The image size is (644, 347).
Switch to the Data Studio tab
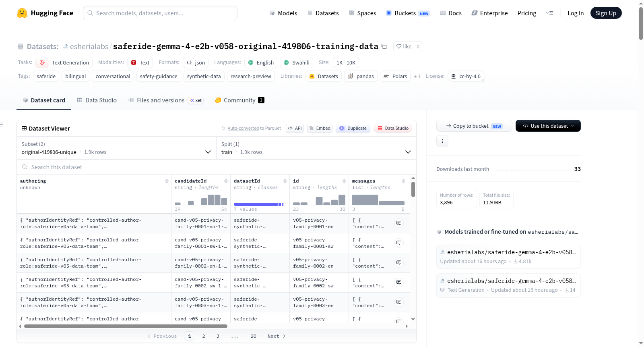(x=97, y=100)
